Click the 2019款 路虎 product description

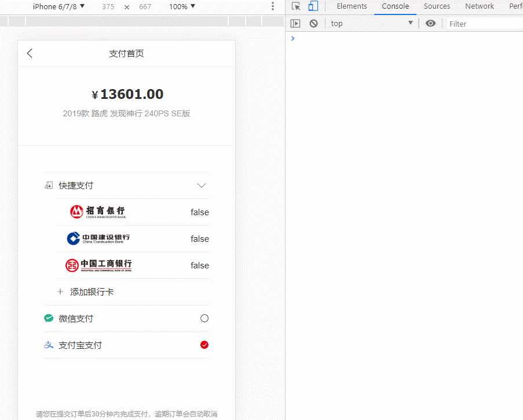tap(126, 113)
